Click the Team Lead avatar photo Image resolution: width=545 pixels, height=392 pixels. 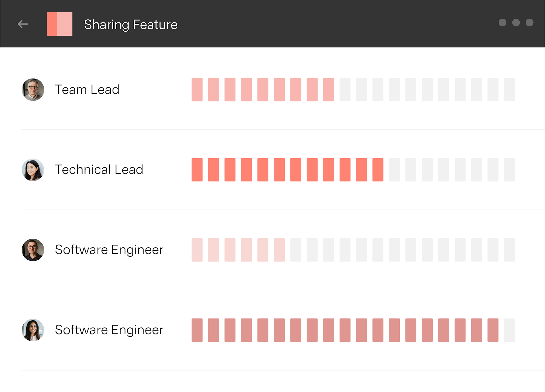point(33,90)
